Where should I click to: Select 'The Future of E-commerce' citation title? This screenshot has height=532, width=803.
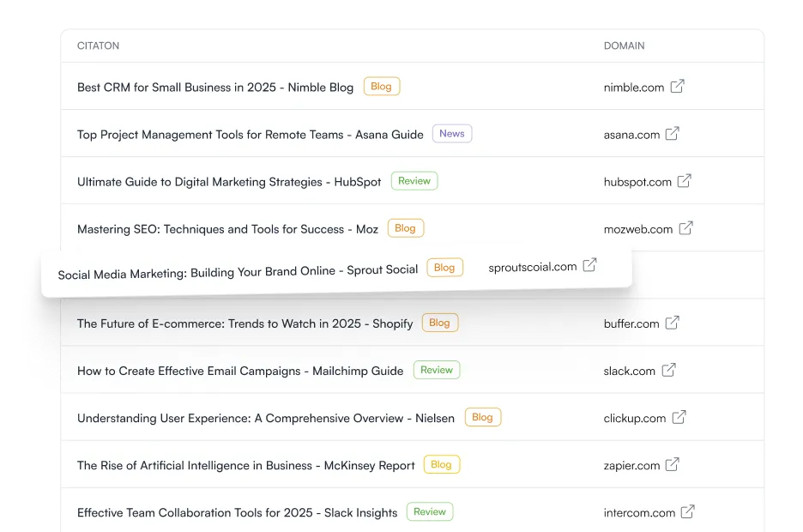click(x=245, y=324)
